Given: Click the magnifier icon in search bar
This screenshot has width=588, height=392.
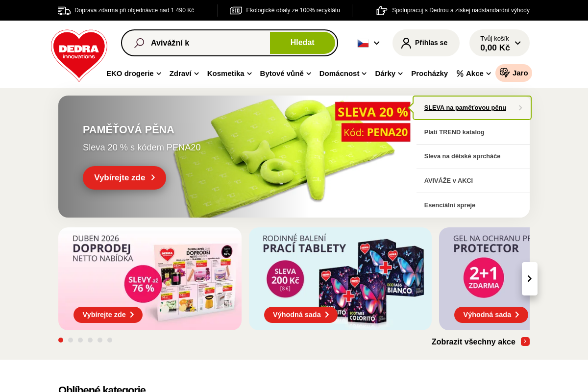Looking at the screenshot, I should [139, 43].
